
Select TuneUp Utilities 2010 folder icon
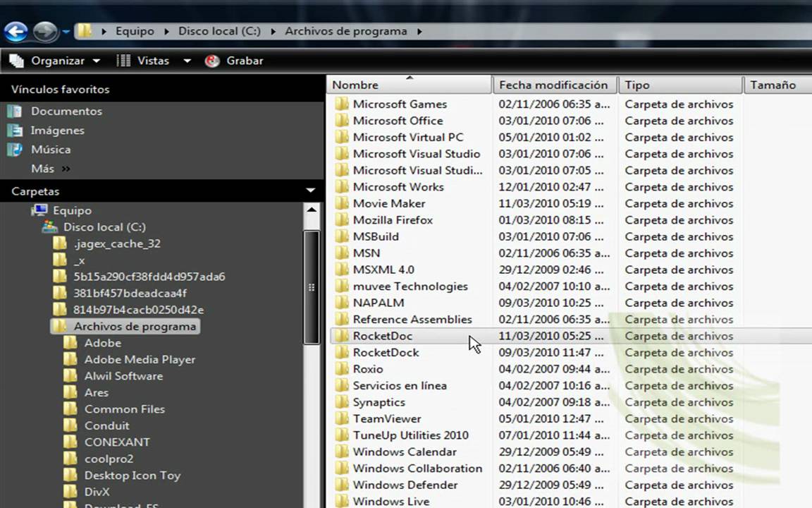[341, 435]
